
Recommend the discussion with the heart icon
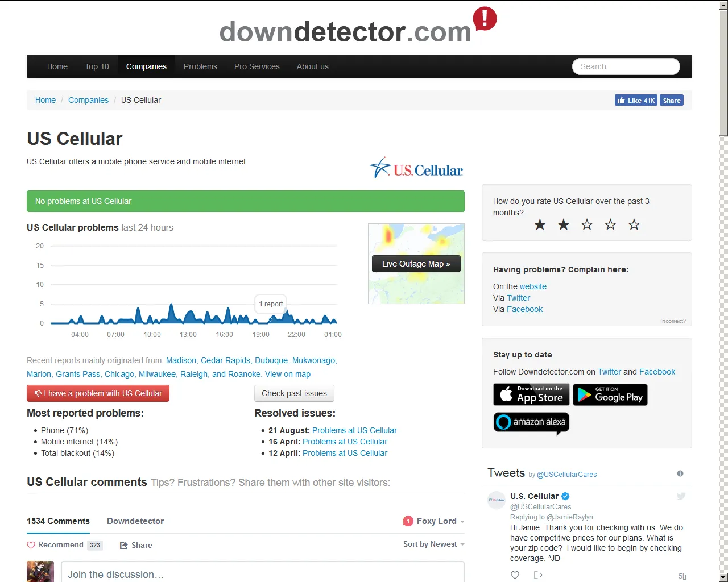click(31, 545)
